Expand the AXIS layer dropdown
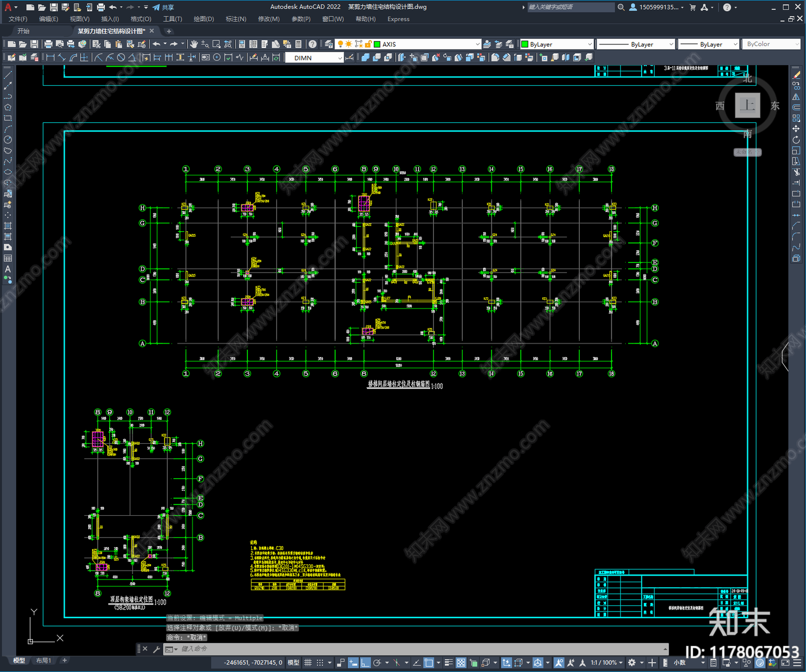The width and height of the screenshot is (806, 672). point(477,44)
